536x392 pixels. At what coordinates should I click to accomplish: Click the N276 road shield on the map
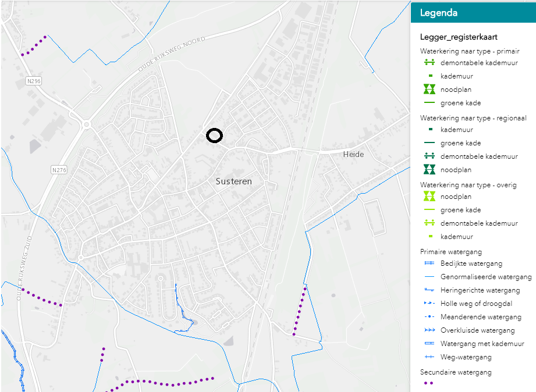point(59,170)
